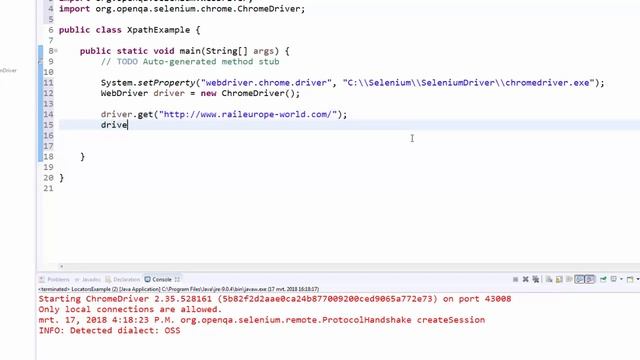Toggle Scroll Lock in the console toolbar
Screen dimensions: 640x360
(559, 279)
